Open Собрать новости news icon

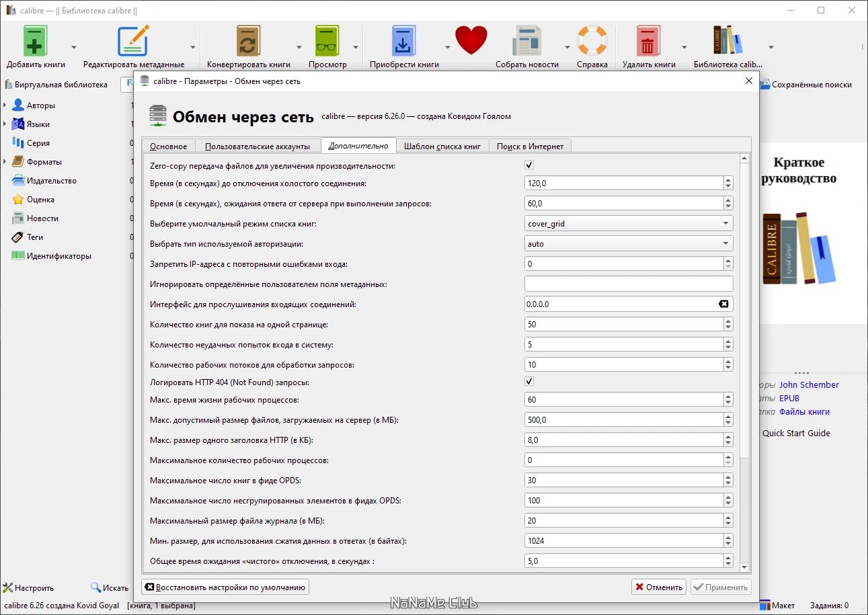(x=527, y=41)
